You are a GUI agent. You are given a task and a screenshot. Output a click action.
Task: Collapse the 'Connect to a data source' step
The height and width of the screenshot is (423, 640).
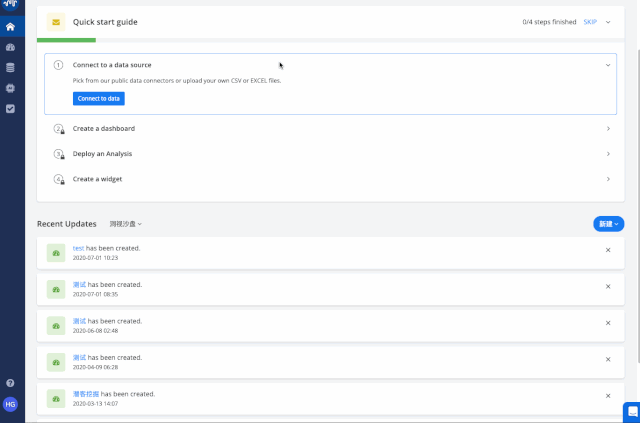(x=608, y=65)
